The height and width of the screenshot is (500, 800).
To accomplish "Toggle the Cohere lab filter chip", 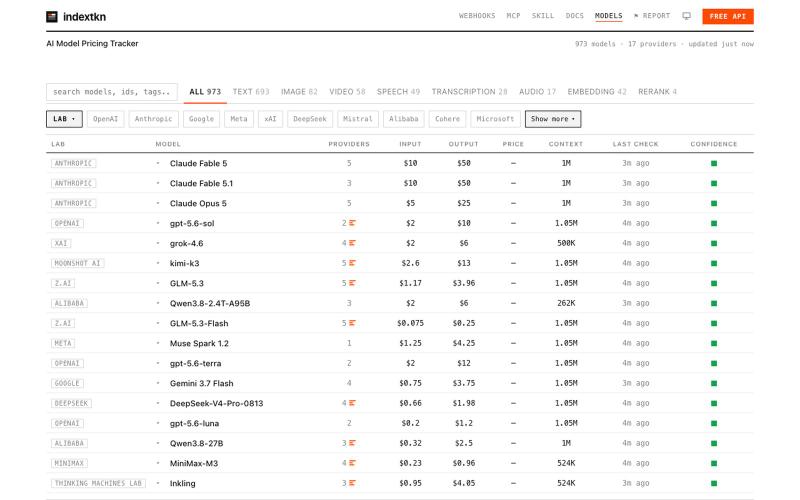I will coord(447,119).
